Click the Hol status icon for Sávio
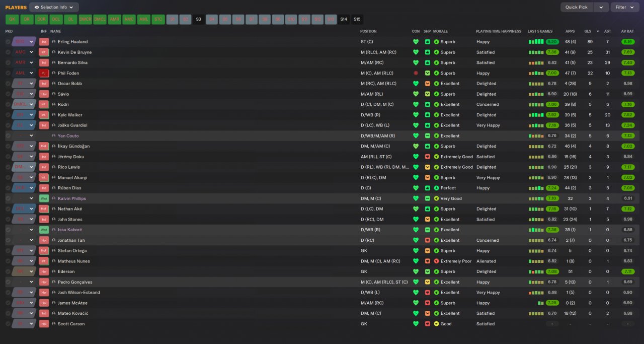The width and height of the screenshot is (644, 344). 44,94
